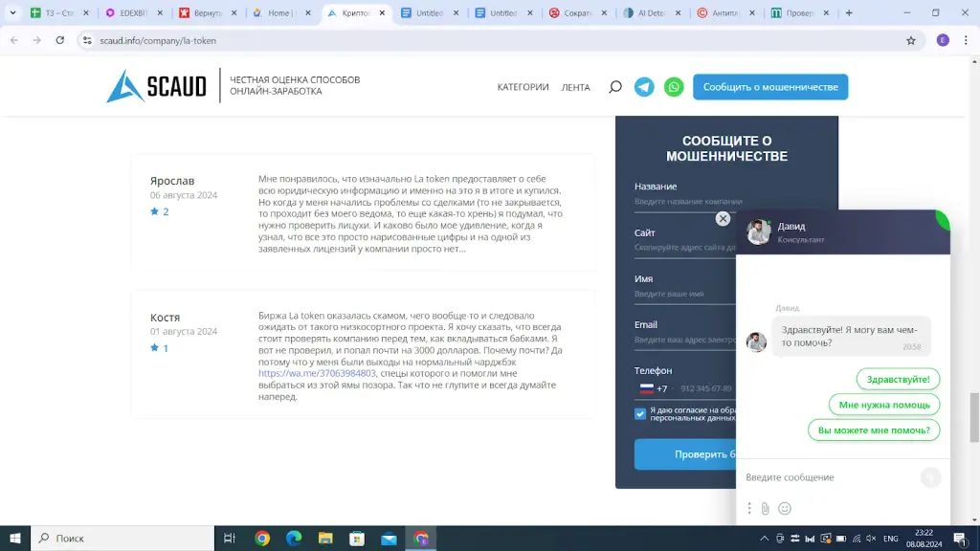Open Chrome profile avatar icon
The height and width of the screenshot is (551, 980).
point(943,40)
